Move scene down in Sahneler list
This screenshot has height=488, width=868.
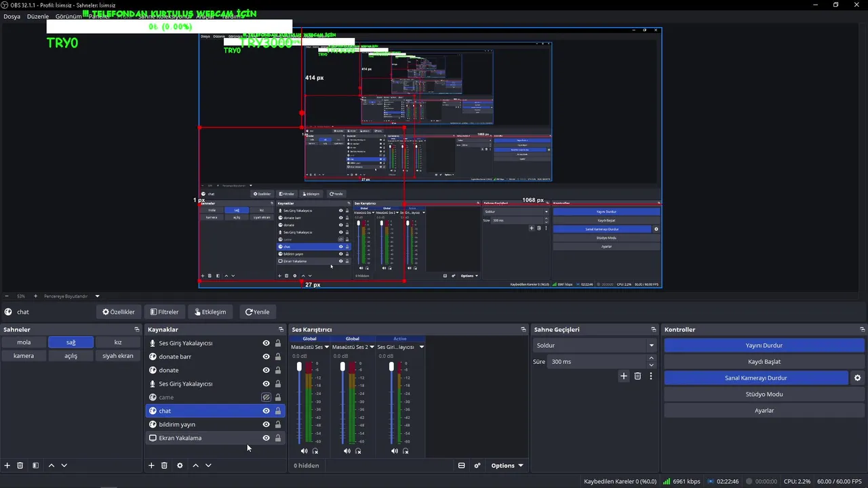(64, 466)
